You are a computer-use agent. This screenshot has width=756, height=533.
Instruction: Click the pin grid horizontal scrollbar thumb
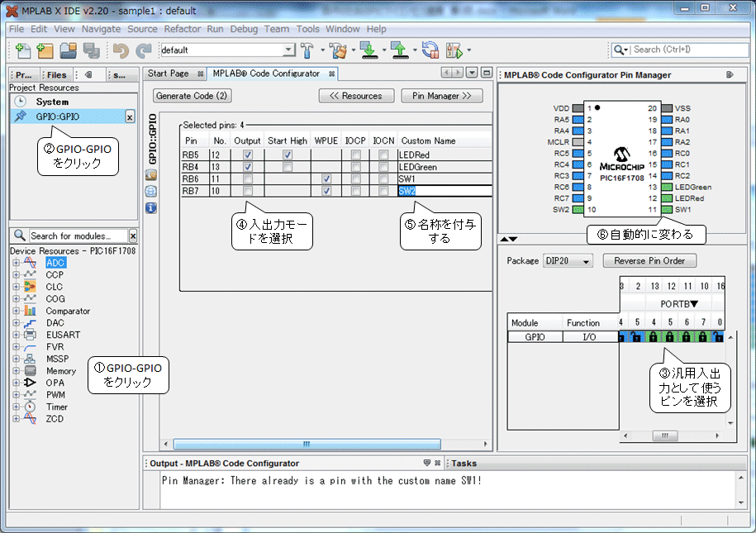(665, 435)
